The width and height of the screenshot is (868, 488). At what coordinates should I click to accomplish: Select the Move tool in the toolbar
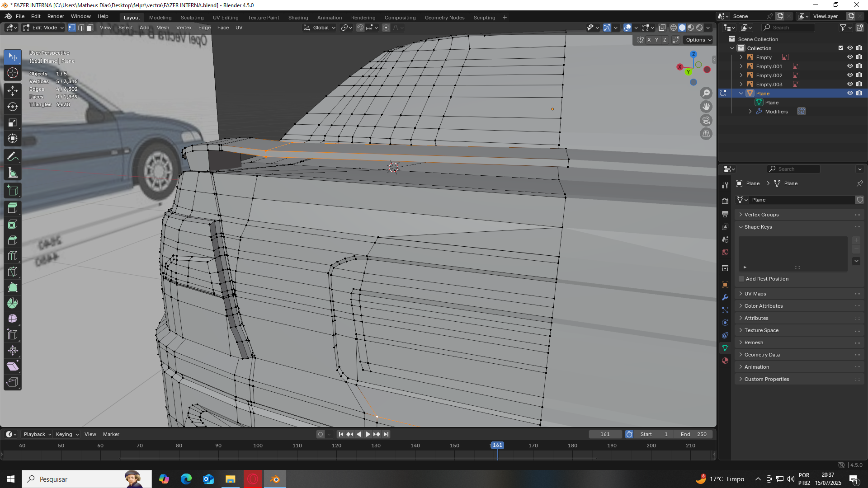tap(13, 91)
